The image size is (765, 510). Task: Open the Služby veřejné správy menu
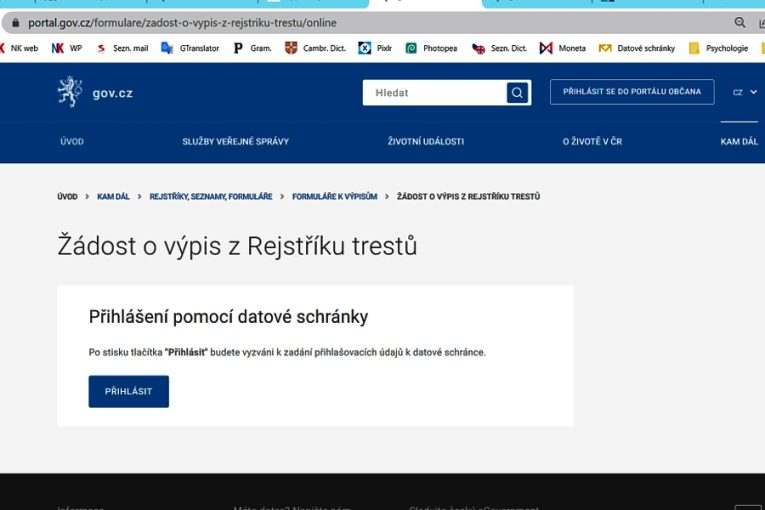[235, 142]
